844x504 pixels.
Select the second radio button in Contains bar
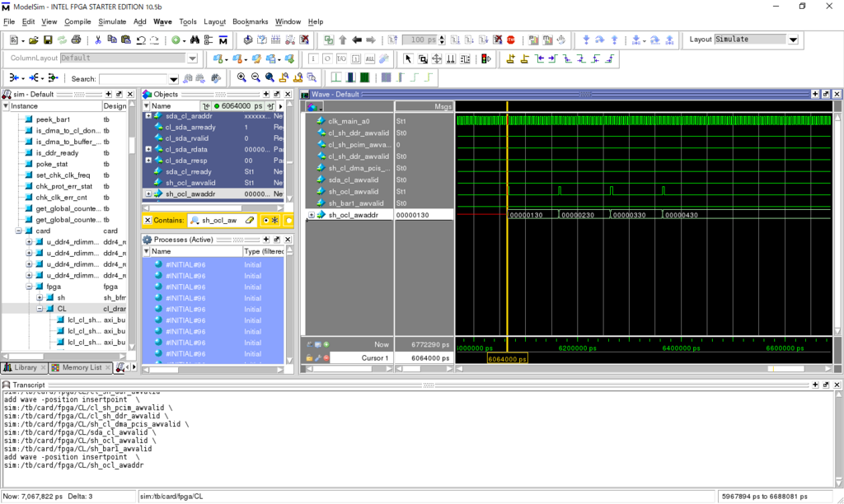pos(288,220)
